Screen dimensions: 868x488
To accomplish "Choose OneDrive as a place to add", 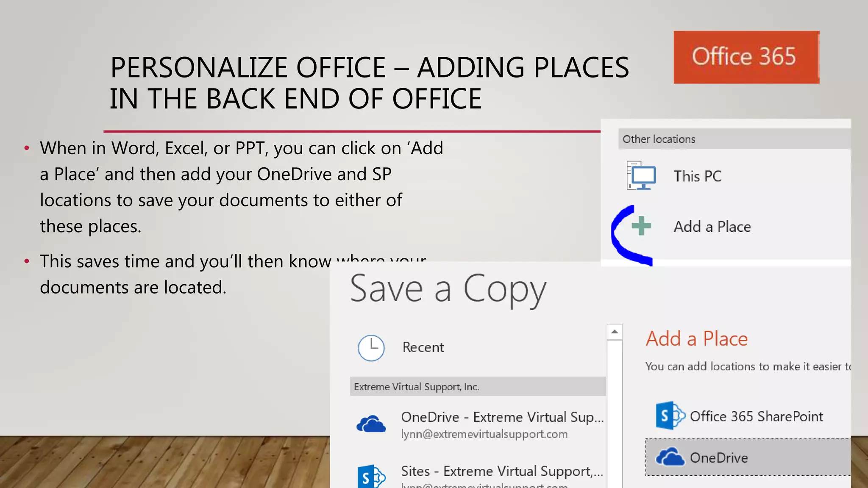I will 748,457.
